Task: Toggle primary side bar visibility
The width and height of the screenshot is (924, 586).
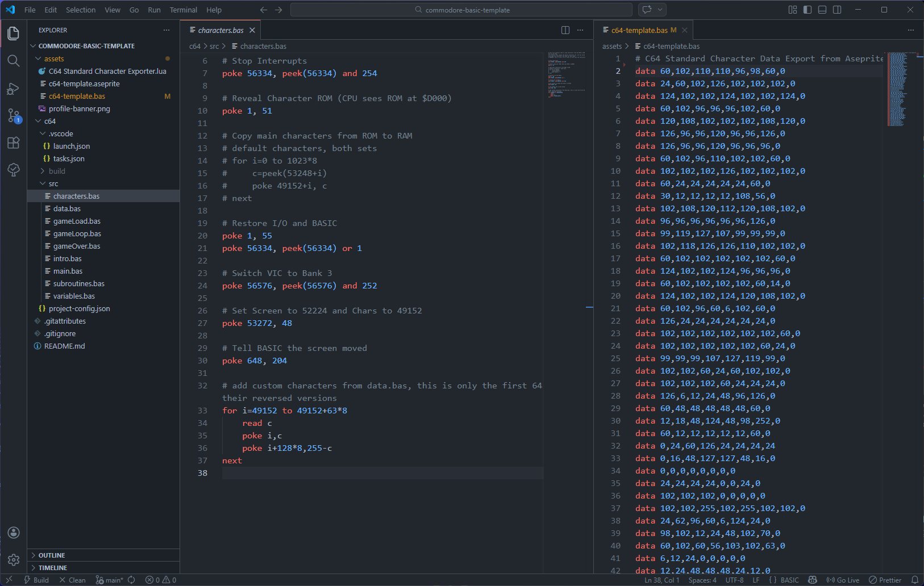Action: tap(808, 10)
